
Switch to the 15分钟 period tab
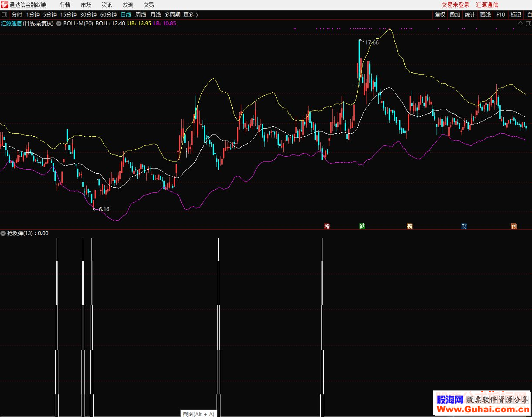68,15
